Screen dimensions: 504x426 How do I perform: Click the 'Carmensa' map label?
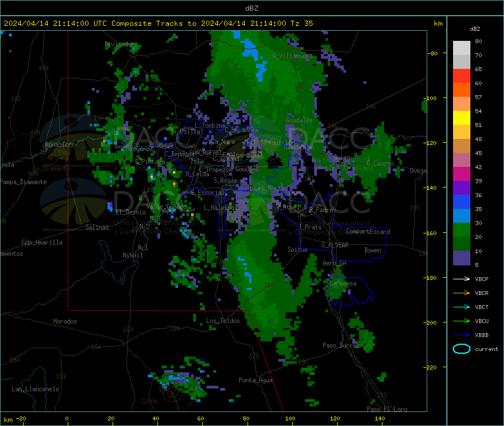point(343,283)
